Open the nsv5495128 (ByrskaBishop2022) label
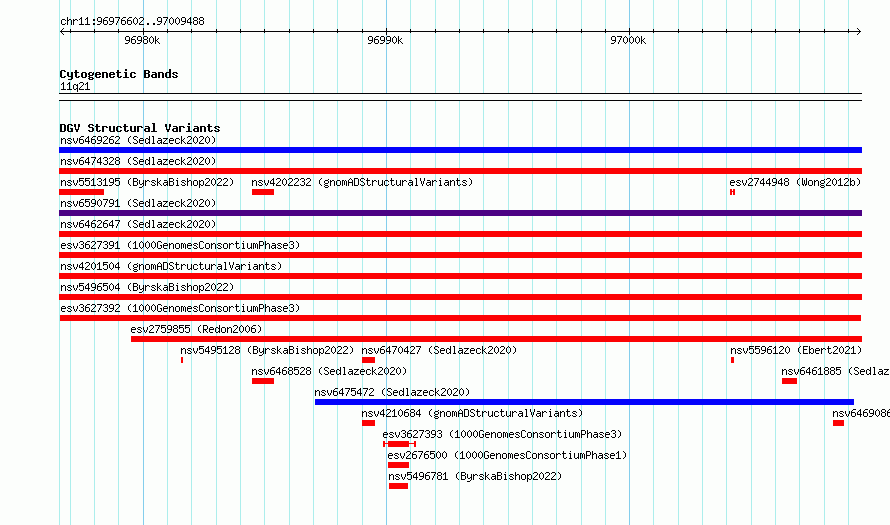The image size is (890, 525). click(x=267, y=350)
